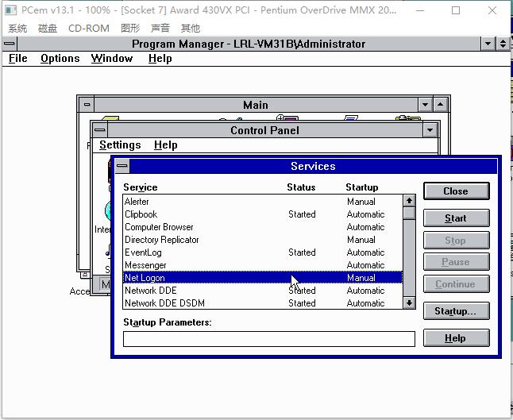
Task: Open the 图形 menu in PCem
Action: (130, 28)
